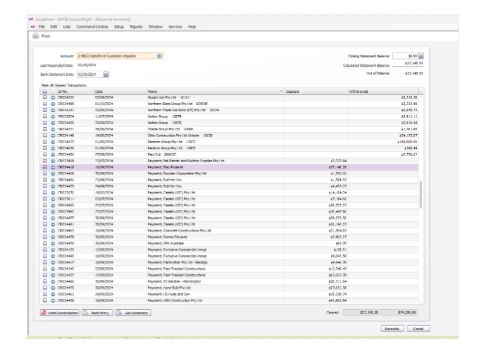Screen dimensions: 480x360
Task: Open the Bank Statement Date calendar
Action: click(106, 74)
